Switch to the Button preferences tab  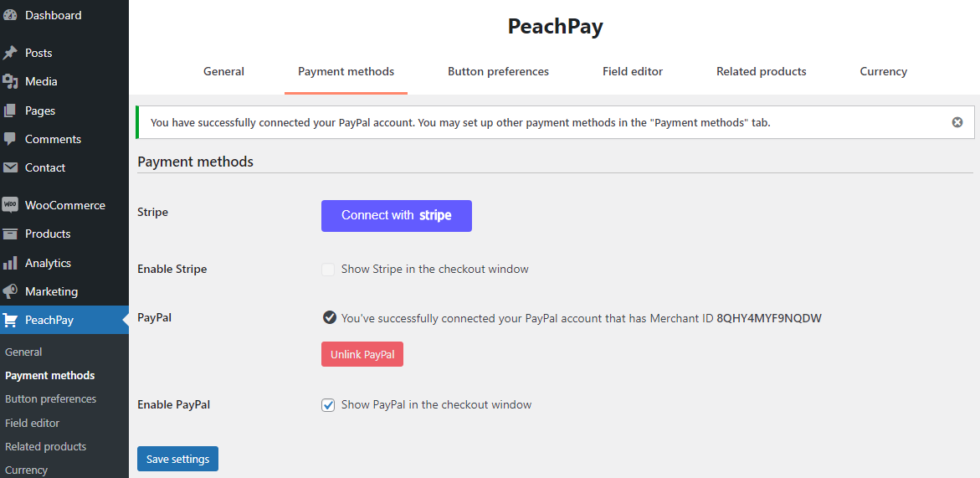[498, 72]
